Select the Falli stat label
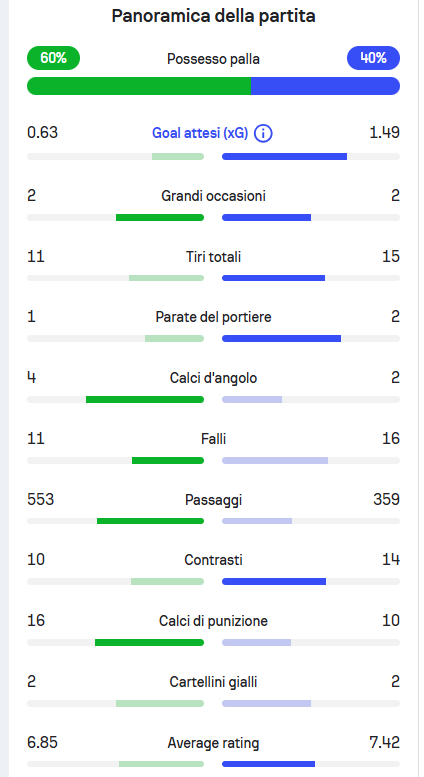This screenshot has width=424, height=777. click(213, 439)
